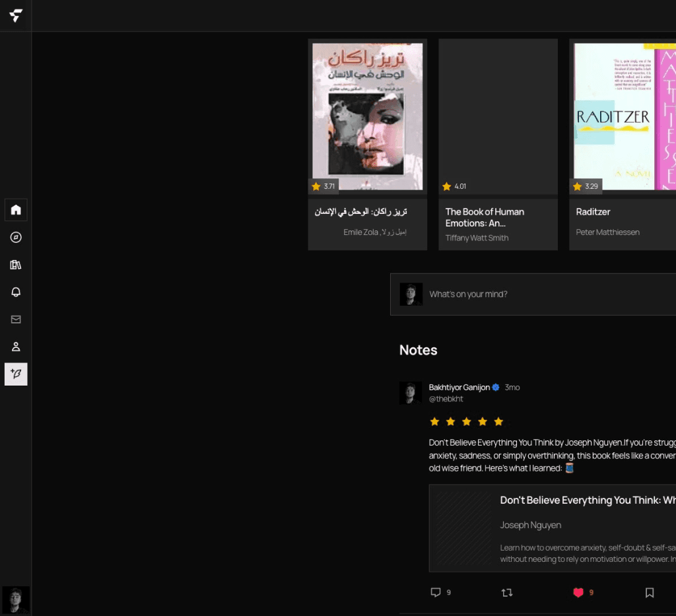Open the Raditzer title link
The height and width of the screenshot is (616, 676).
click(x=593, y=212)
